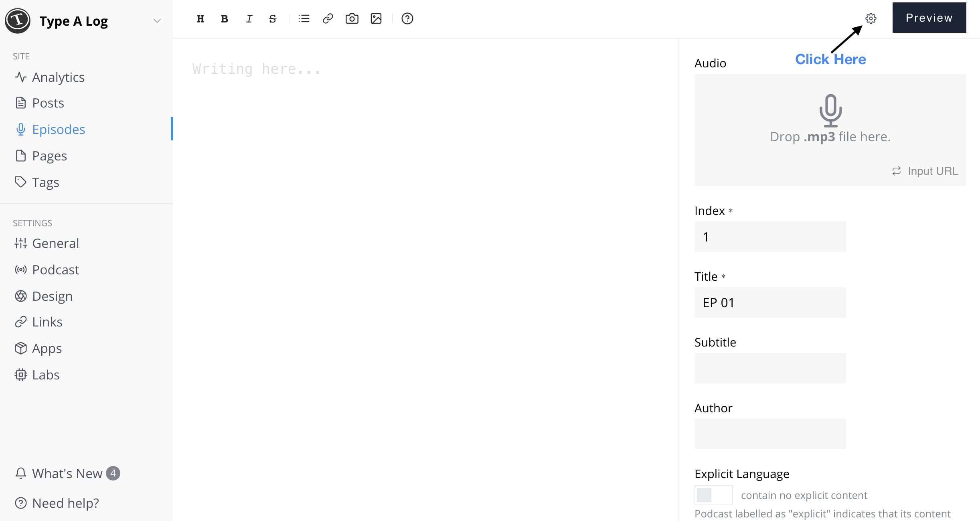
Task: Select the Italic text icon
Action: click(x=248, y=18)
